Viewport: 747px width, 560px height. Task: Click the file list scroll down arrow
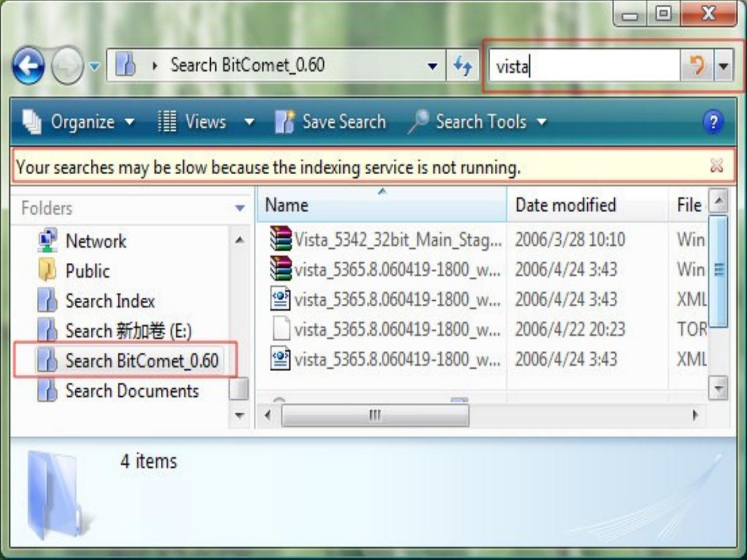click(718, 388)
